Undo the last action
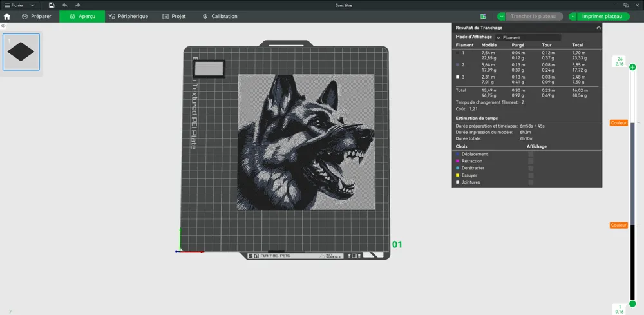644x315 pixels. click(64, 5)
